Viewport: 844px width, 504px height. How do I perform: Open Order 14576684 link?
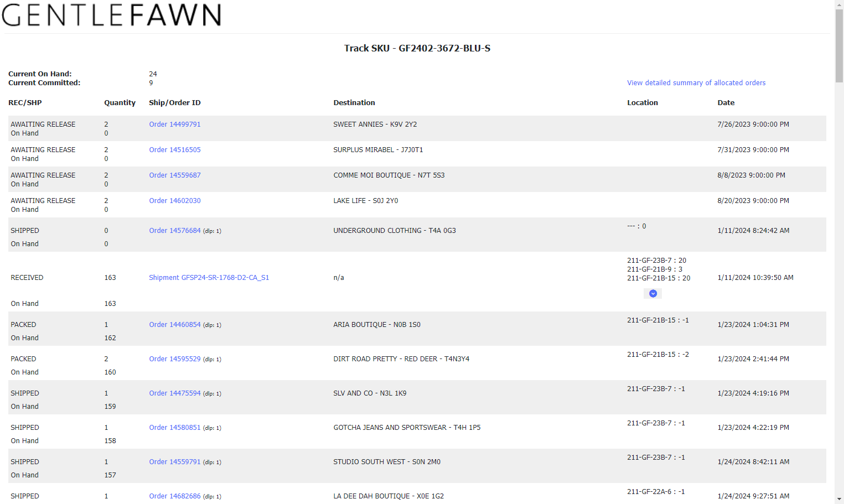tap(175, 231)
